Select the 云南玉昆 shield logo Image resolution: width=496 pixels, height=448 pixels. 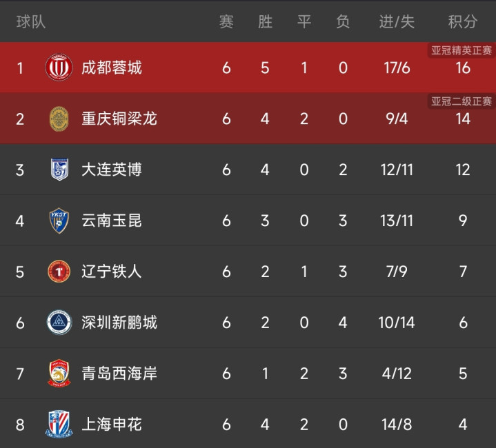(59, 221)
